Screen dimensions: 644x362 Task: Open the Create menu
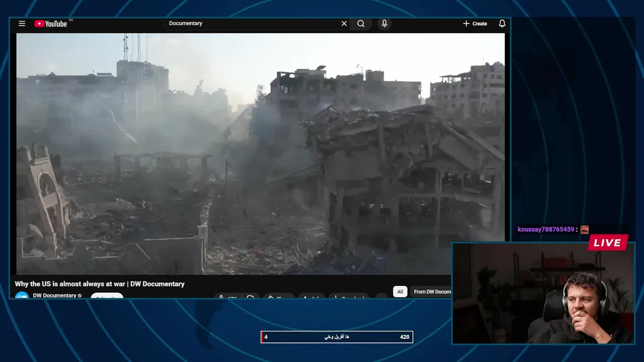475,24
